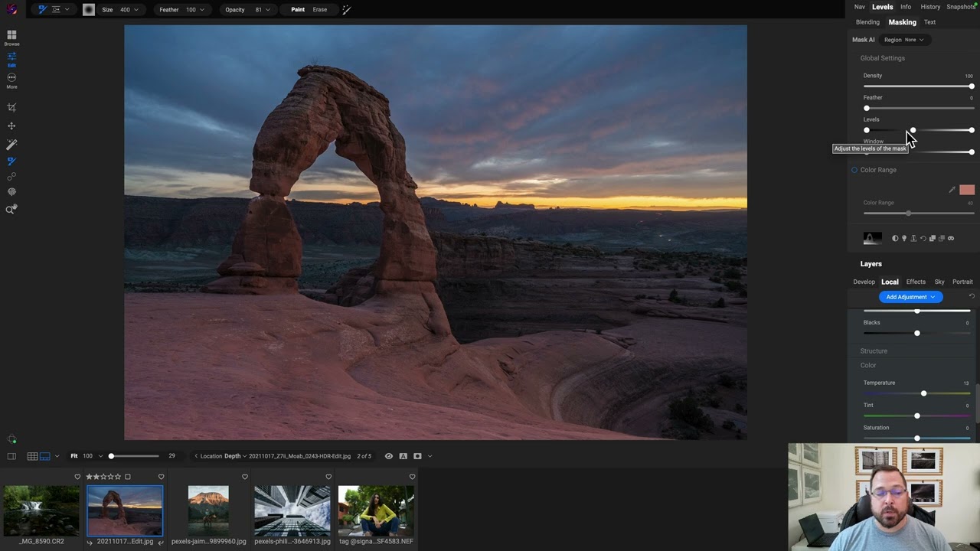Image resolution: width=980 pixels, height=551 pixels.
Task: Switch to the Nav tab
Action: tap(860, 7)
